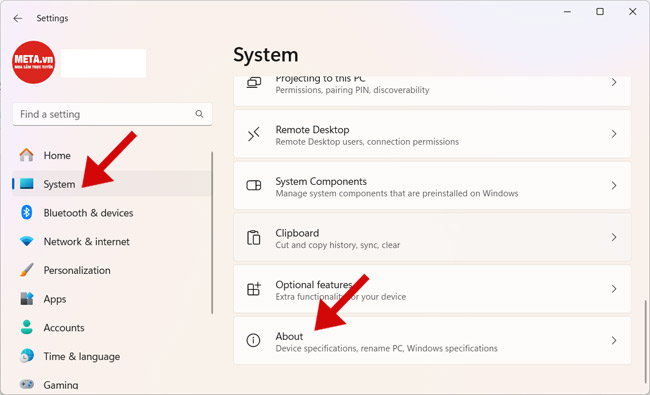Click the Clipboard icon

(x=254, y=237)
